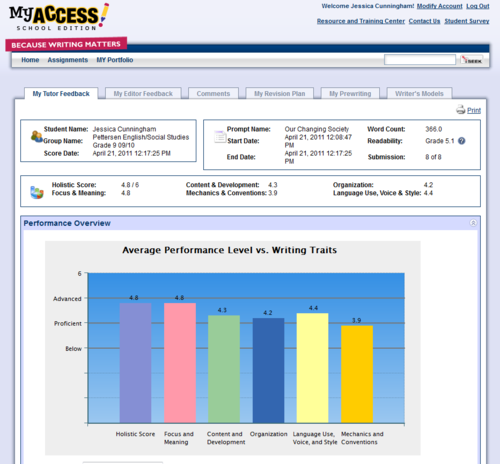The image size is (500, 464).
Task: Click the prompt notepad document icon
Action: click(x=220, y=137)
